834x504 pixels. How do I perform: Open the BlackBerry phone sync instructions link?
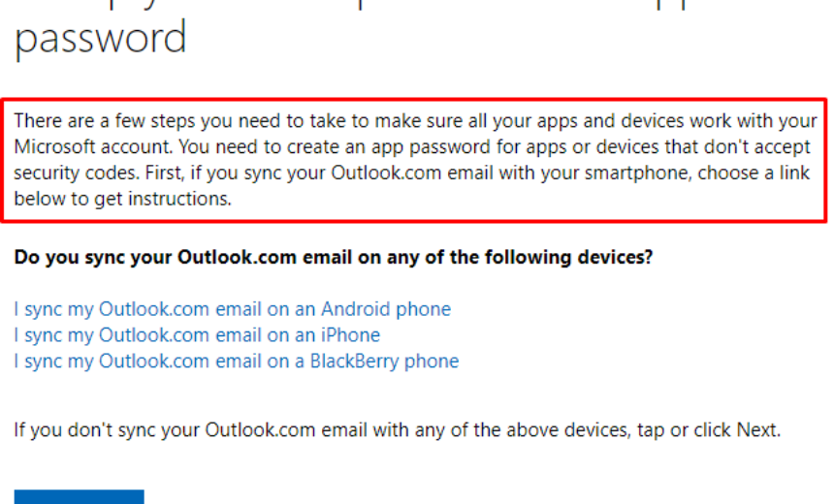(x=236, y=362)
